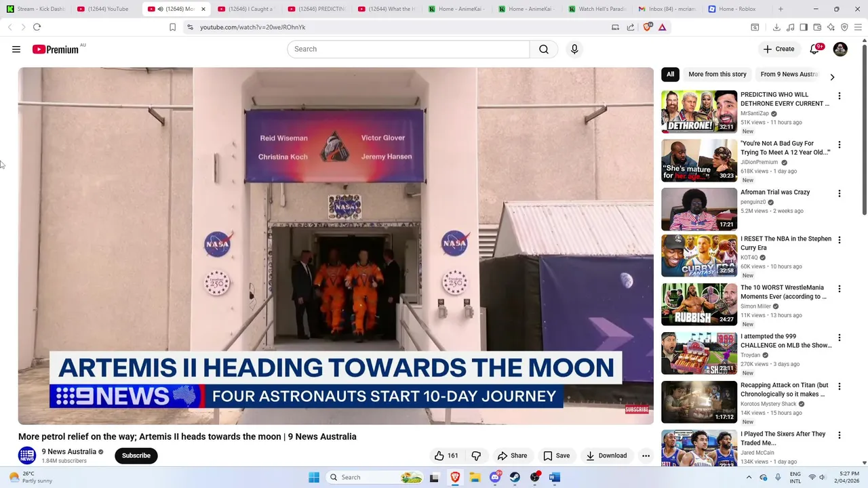
Task: Open File Explorer from the taskbar
Action: (475, 477)
